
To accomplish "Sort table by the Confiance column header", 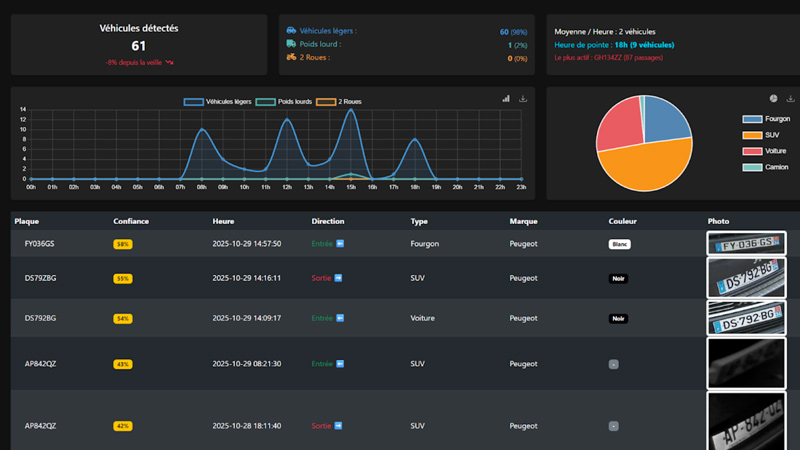I will [x=132, y=221].
